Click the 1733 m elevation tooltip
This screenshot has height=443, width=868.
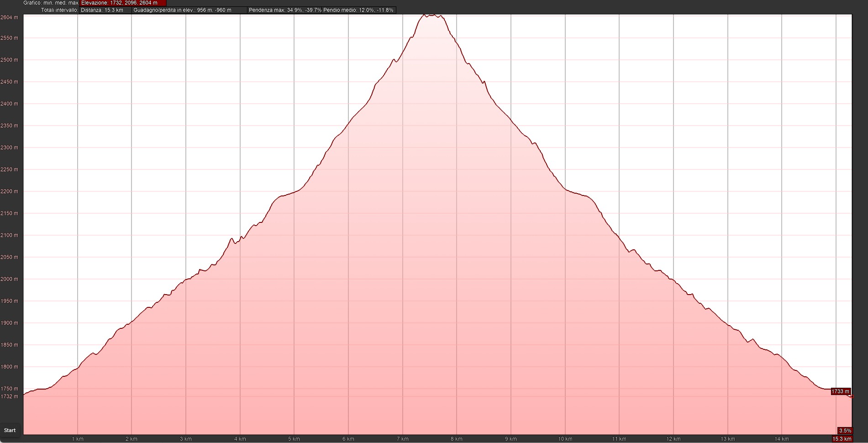tap(840, 391)
